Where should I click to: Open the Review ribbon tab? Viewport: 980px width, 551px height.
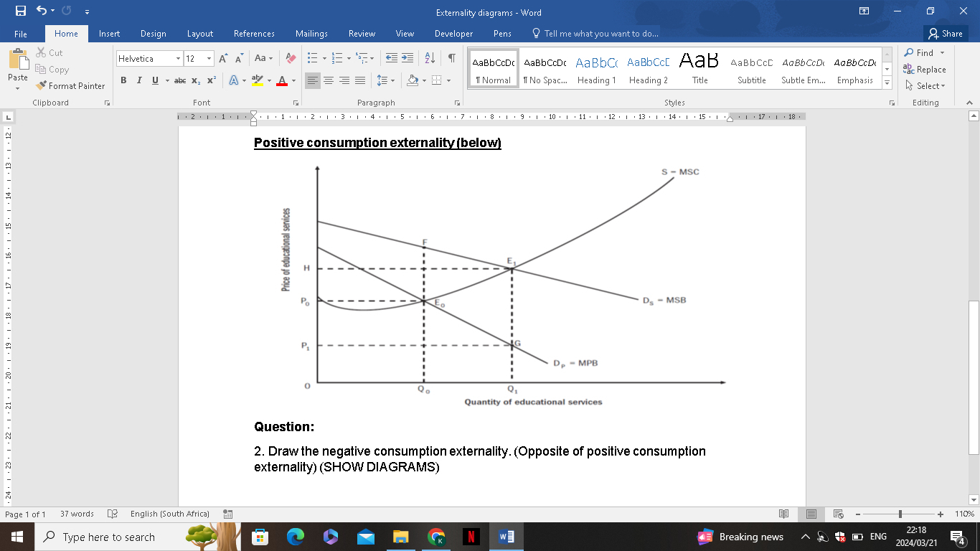[362, 33]
